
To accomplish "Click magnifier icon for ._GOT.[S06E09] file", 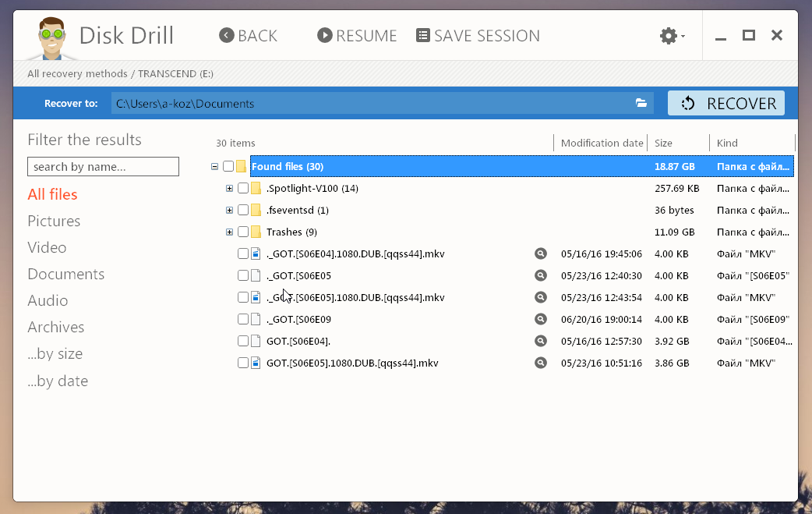I will click(x=541, y=319).
